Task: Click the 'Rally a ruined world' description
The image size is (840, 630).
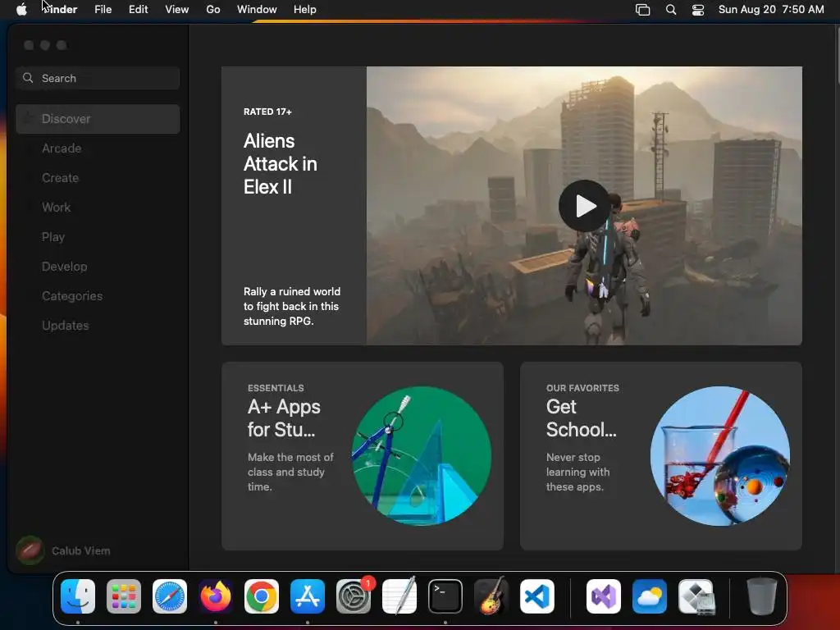Action: click(x=292, y=307)
